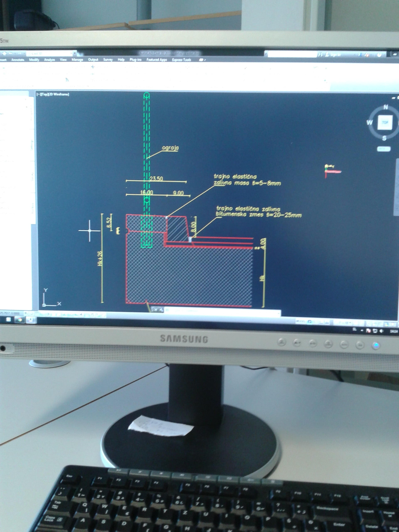Select the 9.00 dimension text
This screenshot has width=399, height=532.
coord(178,193)
